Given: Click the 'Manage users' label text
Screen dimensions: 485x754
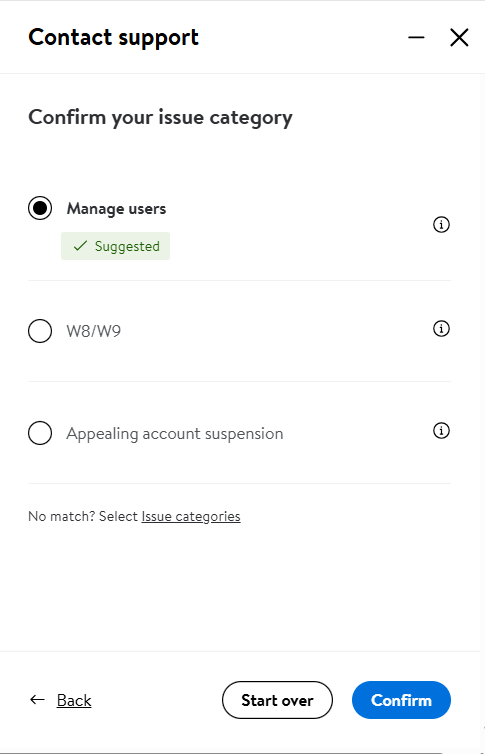Looking at the screenshot, I should click(x=116, y=209).
